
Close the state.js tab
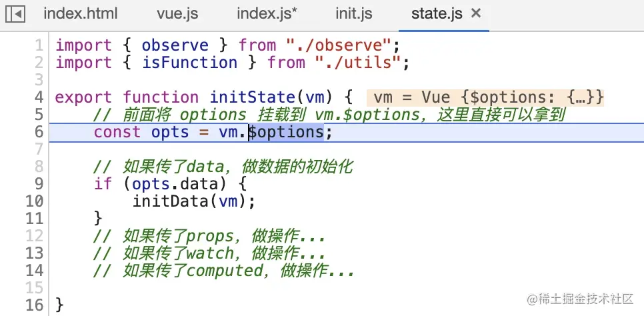475,13
